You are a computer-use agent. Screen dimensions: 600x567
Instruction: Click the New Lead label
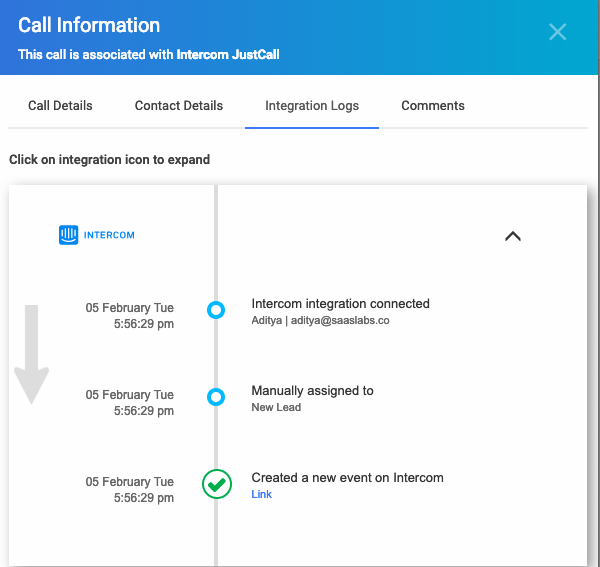[276, 407]
